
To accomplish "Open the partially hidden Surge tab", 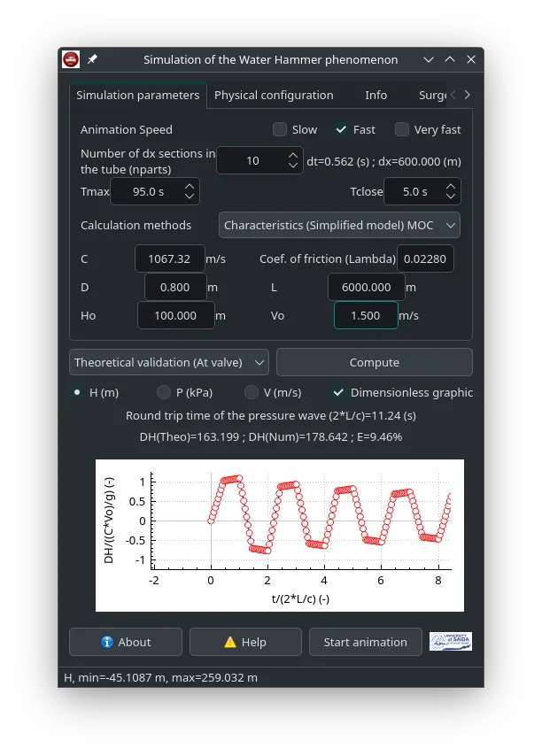I will (x=432, y=95).
